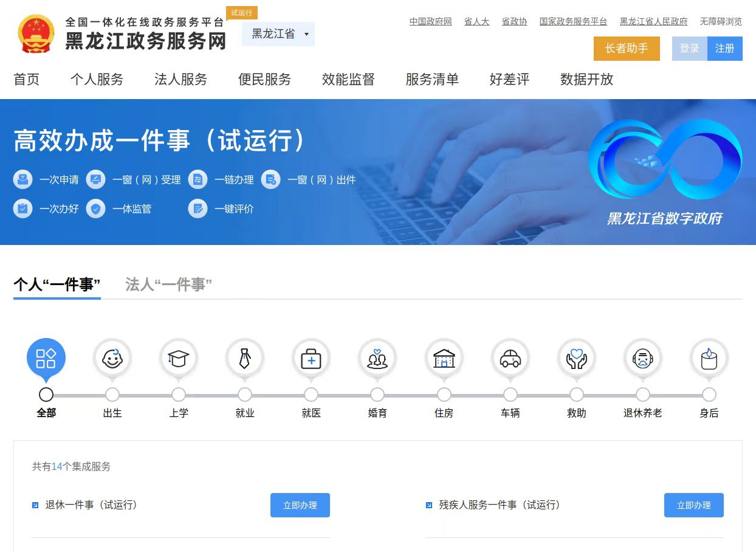Select the 上学 graduation cap icon

[178, 358]
